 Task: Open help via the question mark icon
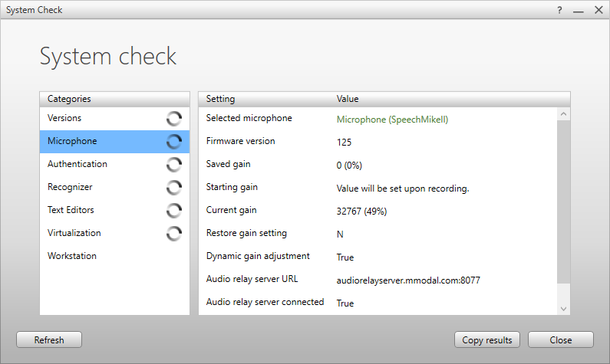click(559, 10)
